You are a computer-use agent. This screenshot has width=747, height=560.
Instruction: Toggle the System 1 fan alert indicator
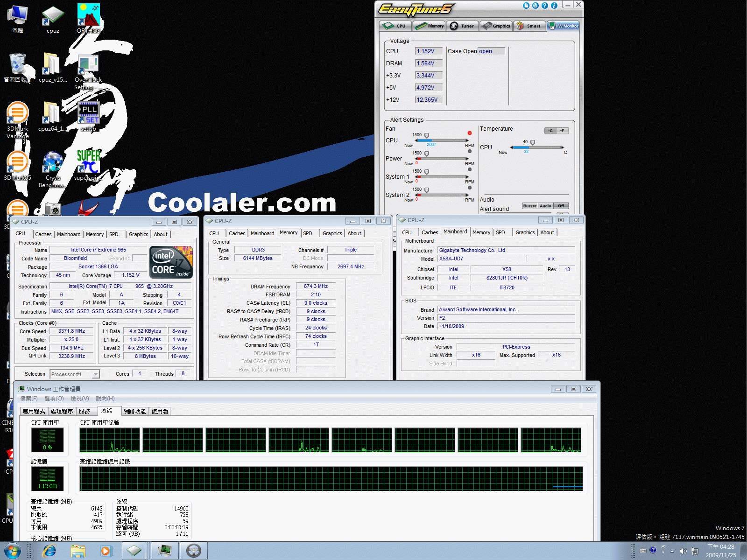pyautogui.click(x=470, y=169)
